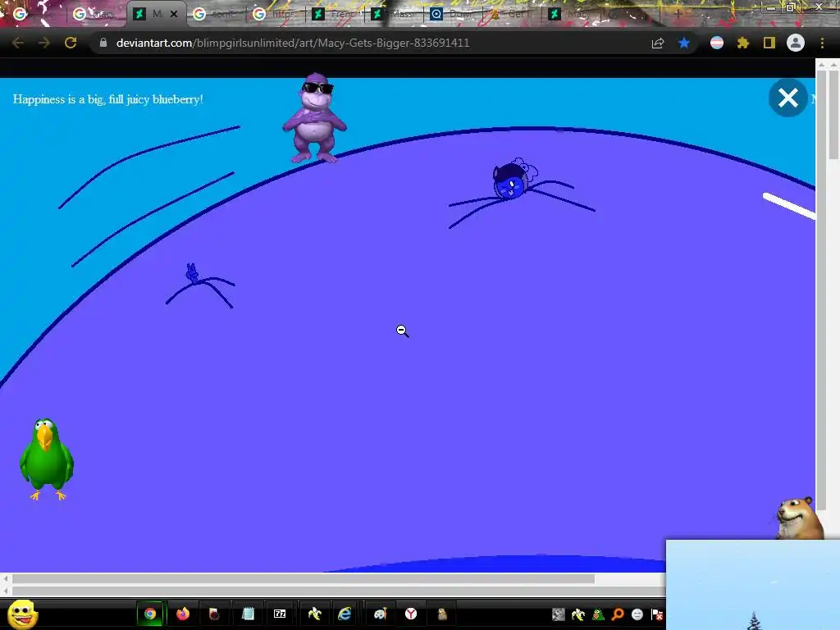
Task: Open the Extensions puzzle piece menu
Action: click(x=742, y=43)
